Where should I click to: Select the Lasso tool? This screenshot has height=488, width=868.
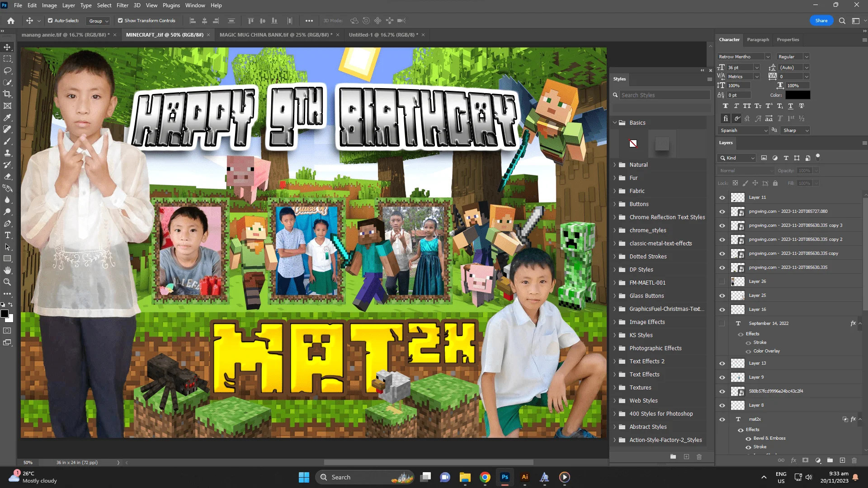(7, 70)
